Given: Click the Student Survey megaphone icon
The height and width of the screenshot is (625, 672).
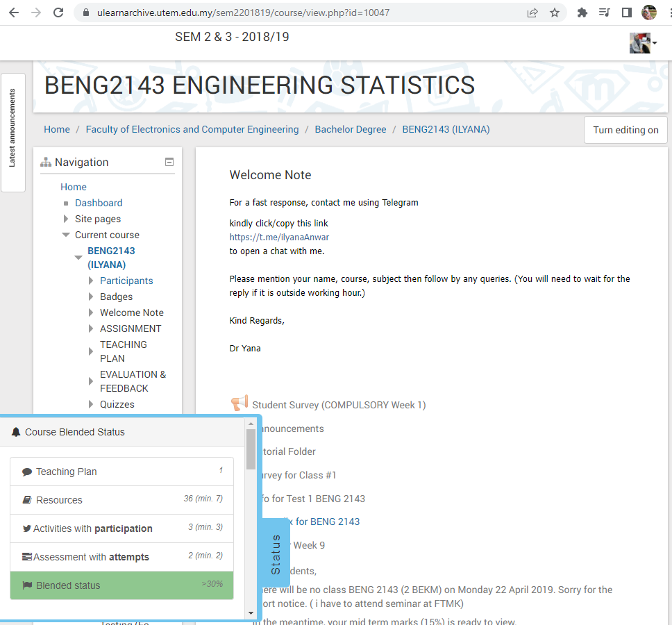Looking at the screenshot, I should (x=239, y=403).
